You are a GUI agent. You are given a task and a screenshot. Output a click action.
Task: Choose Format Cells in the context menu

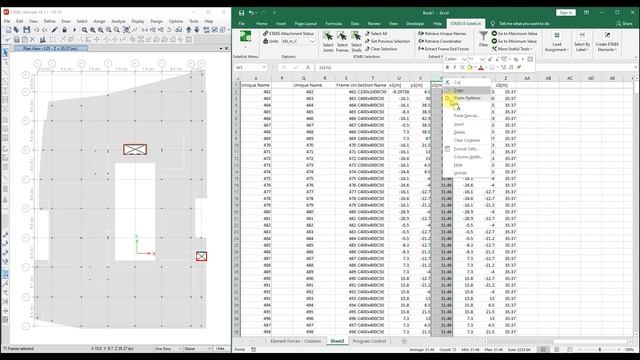click(x=467, y=149)
